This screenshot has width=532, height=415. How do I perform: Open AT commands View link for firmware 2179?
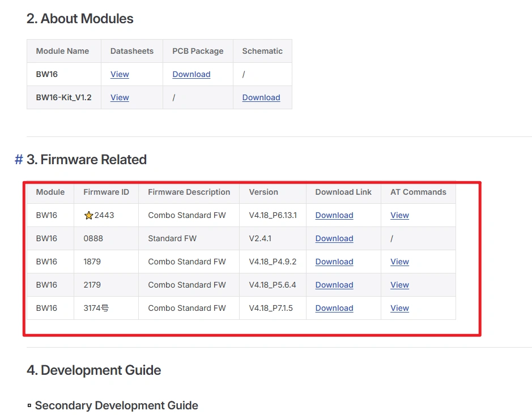399,285
